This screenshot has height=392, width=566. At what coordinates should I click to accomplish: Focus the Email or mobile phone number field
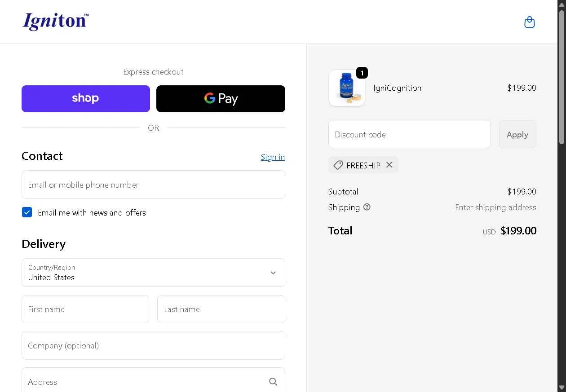pos(153,185)
